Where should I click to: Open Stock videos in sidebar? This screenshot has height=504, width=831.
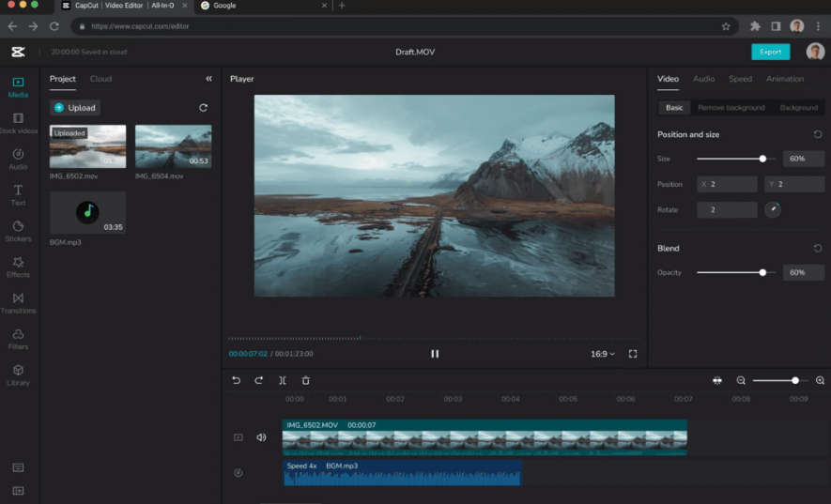coord(18,124)
